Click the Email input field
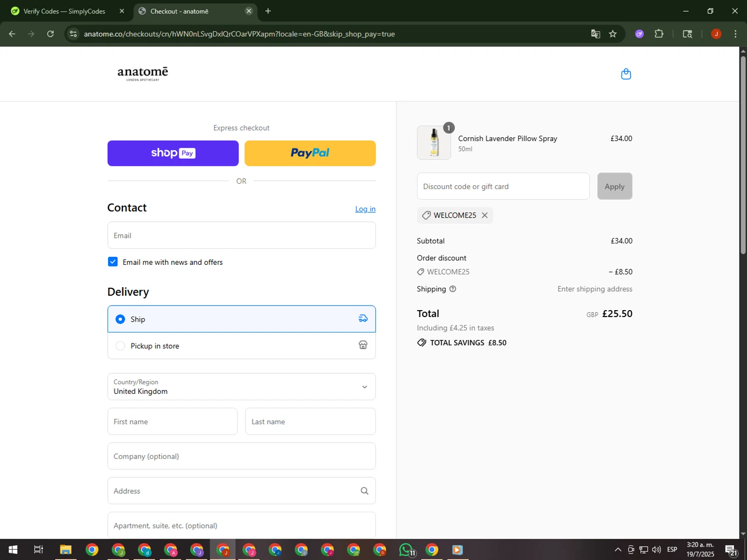Screen dimensions: 747x560 (242, 235)
